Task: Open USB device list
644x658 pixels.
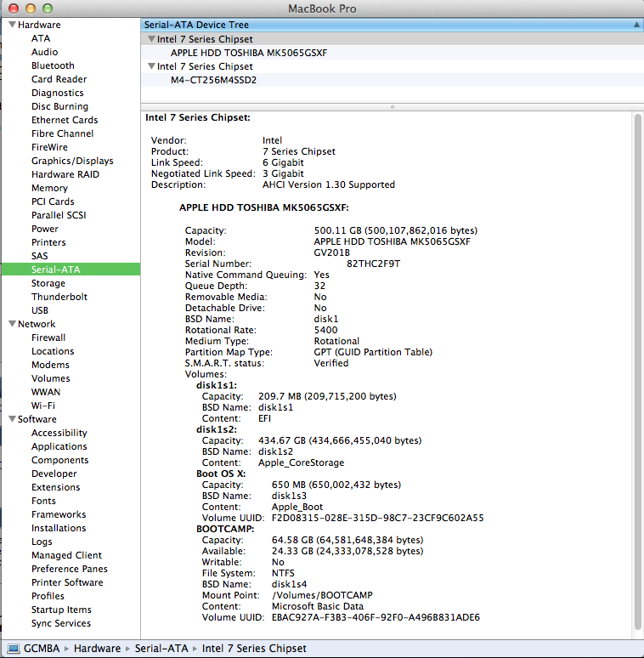Action: (x=40, y=310)
